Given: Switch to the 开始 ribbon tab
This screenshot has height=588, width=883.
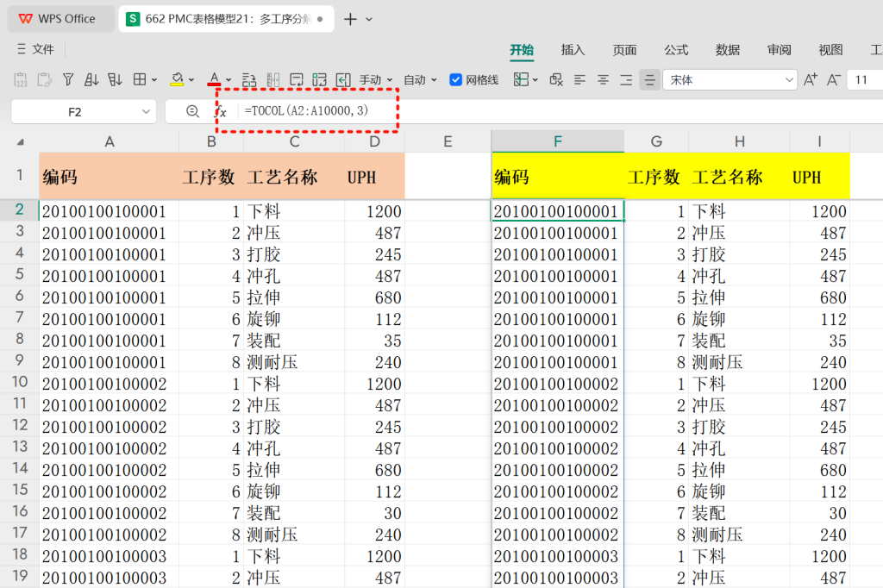Looking at the screenshot, I should point(522,49).
